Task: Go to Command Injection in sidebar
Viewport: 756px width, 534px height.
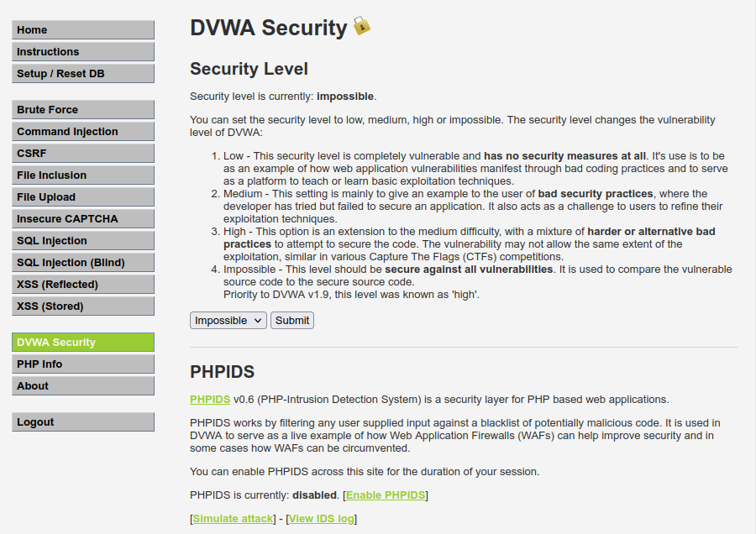Action: pos(83,132)
